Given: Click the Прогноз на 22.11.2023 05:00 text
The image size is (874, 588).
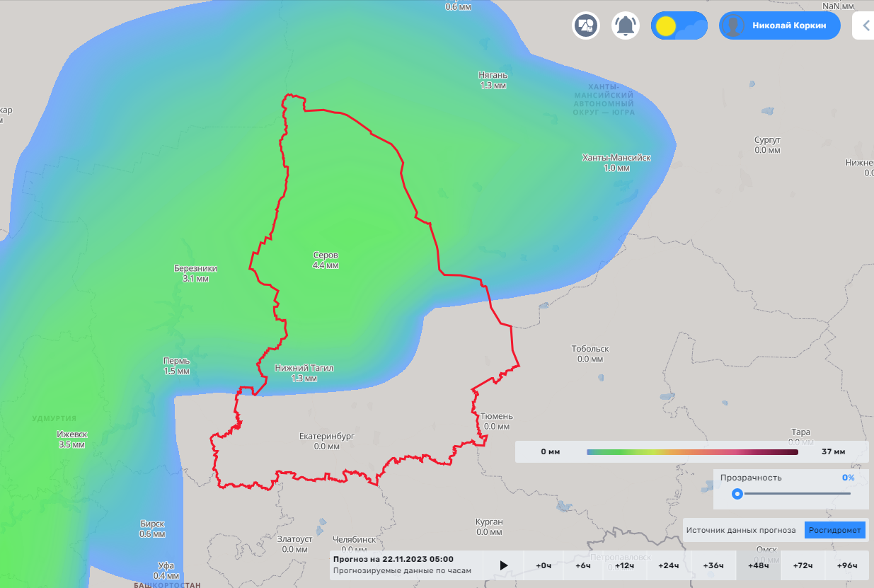Looking at the screenshot, I should coord(393,559).
